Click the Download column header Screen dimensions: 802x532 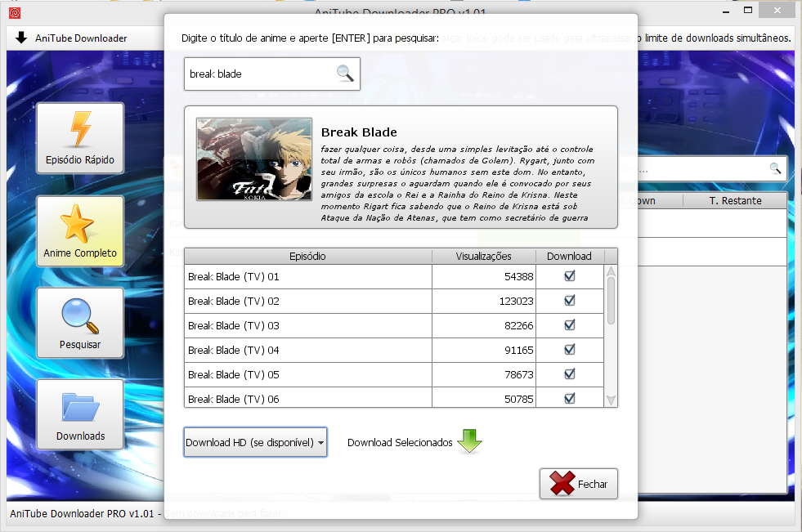pos(569,256)
